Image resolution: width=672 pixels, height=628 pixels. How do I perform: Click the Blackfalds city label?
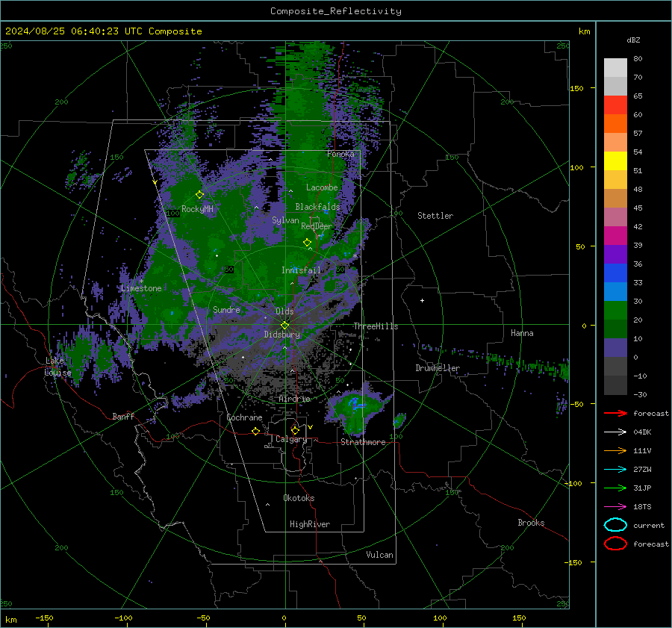[317, 207]
